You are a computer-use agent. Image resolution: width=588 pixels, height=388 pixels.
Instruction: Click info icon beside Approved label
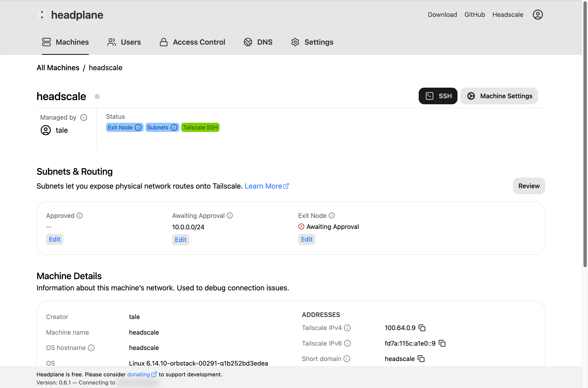tap(80, 216)
